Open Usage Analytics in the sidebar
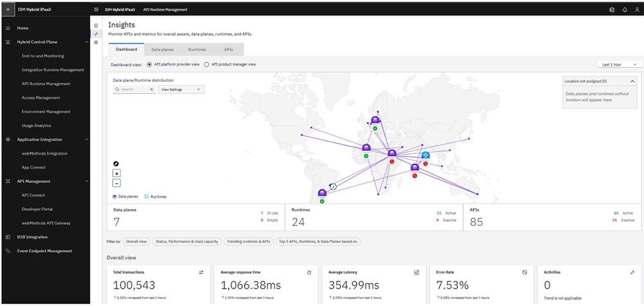 click(x=36, y=126)
